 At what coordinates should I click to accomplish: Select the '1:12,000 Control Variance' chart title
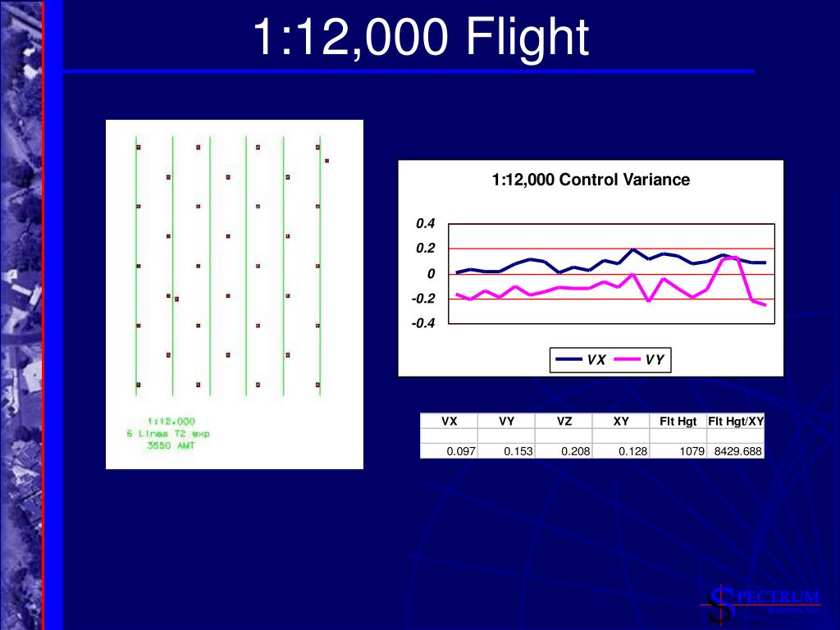[x=591, y=180]
